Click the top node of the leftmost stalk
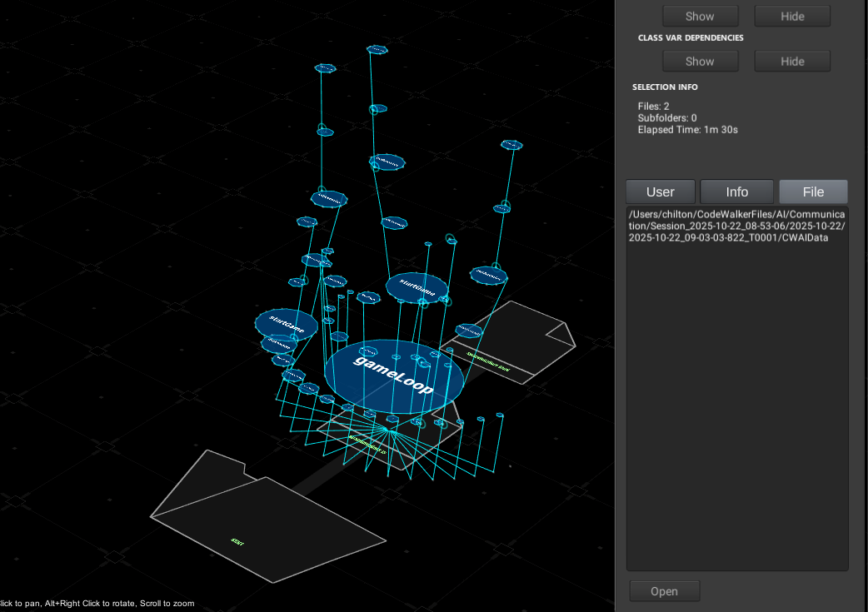Viewport: 868px width, 612px height. pyautogui.click(x=324, y=68)
